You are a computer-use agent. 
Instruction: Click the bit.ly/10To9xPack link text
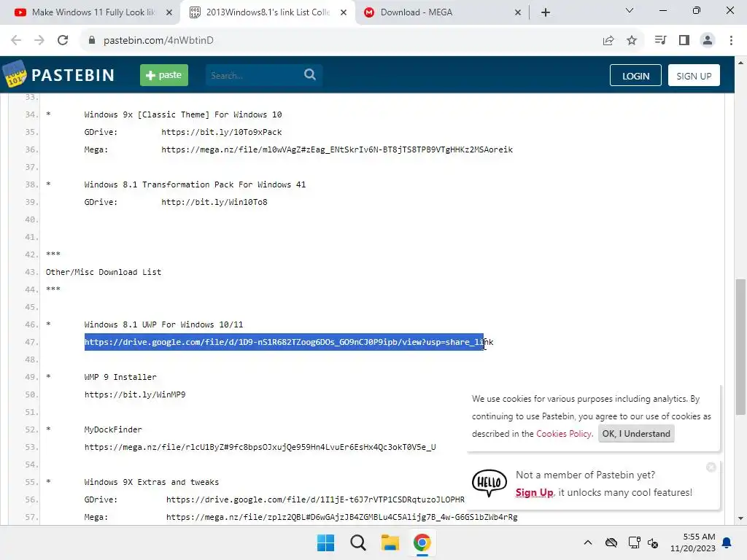(222, 132)
